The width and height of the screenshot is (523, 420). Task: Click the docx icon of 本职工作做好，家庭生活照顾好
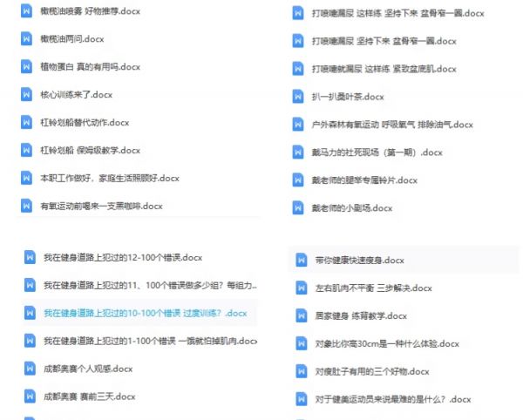26,178
